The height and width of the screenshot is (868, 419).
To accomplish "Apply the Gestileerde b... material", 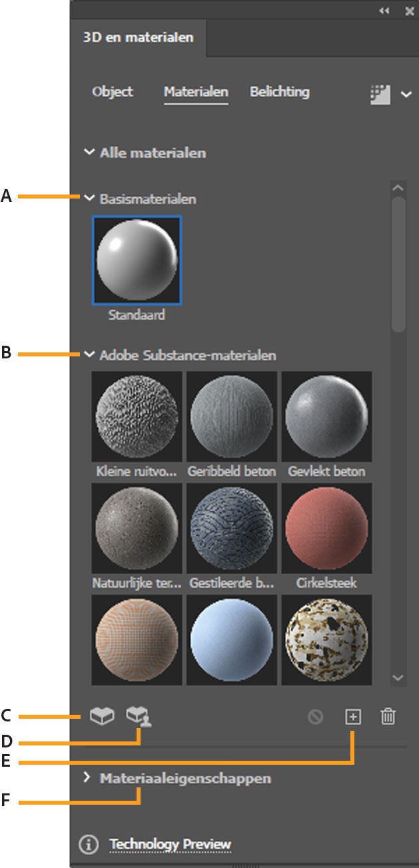I will pyautogui.click(x=231, y=528).
